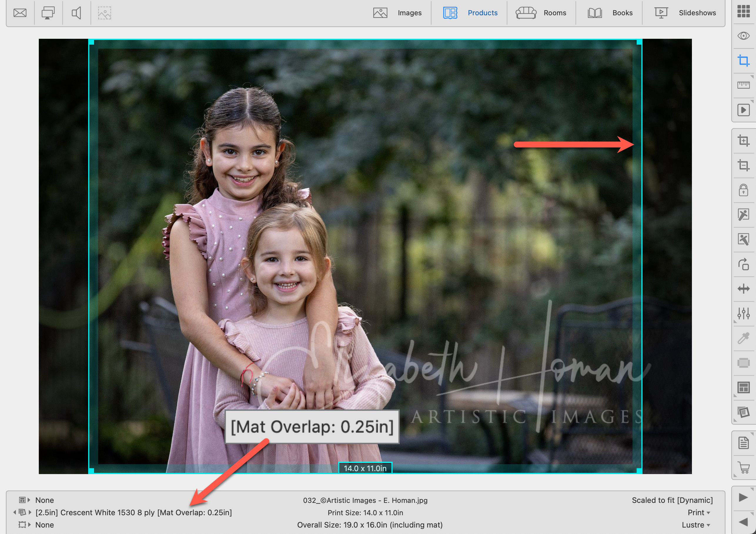Click the shopping cart icon
The height and width of the screenshot is (534, 756).
tap(743, 467)
